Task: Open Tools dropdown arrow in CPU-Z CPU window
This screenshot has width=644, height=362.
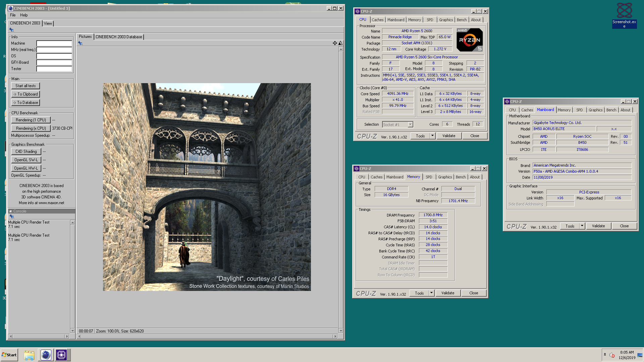Action: click(x=432, y=136)
